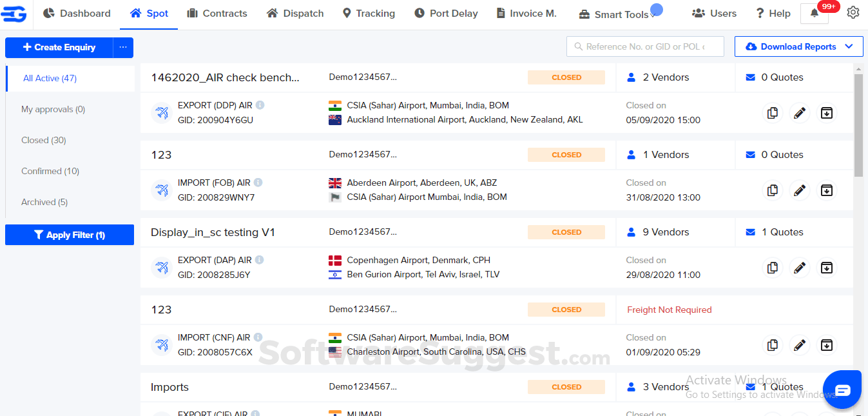Open the notifications bell with 99+ alerts
This screenshot has height=416, width=868.
pyautogui.click(x=814, y=13)
